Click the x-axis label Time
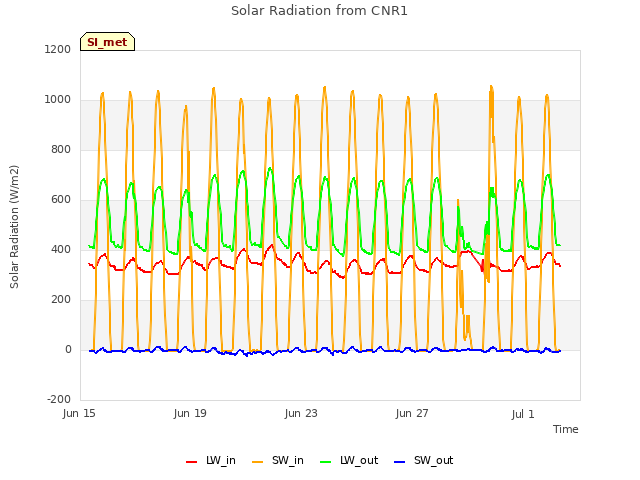 point(565,429)
